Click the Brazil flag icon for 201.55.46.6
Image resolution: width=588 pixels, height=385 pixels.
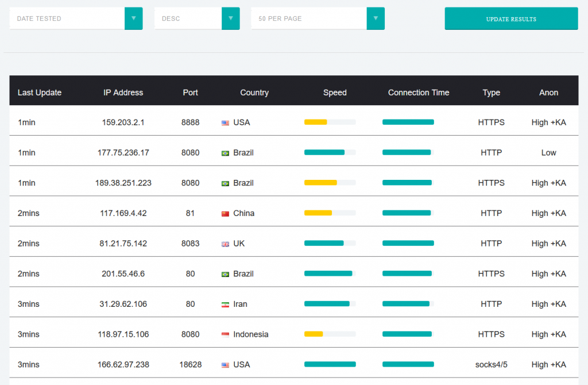click(225, 274)
